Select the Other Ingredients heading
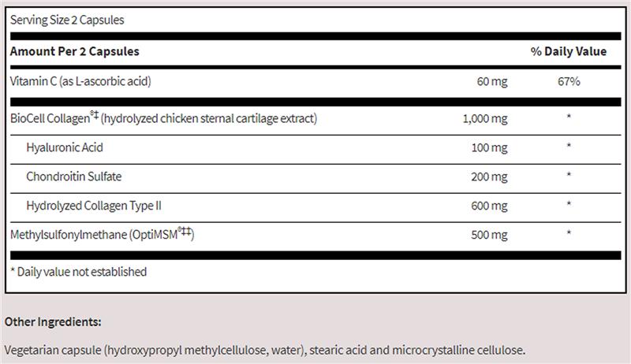Image resolution: width=631 pixels, height=364 pixels. point(53,321)
